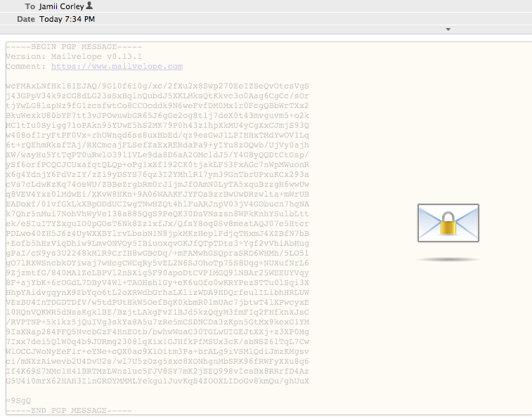This screenshot has height=420, width=532.
Task: Click the Date header label
Action: (26, 18)
